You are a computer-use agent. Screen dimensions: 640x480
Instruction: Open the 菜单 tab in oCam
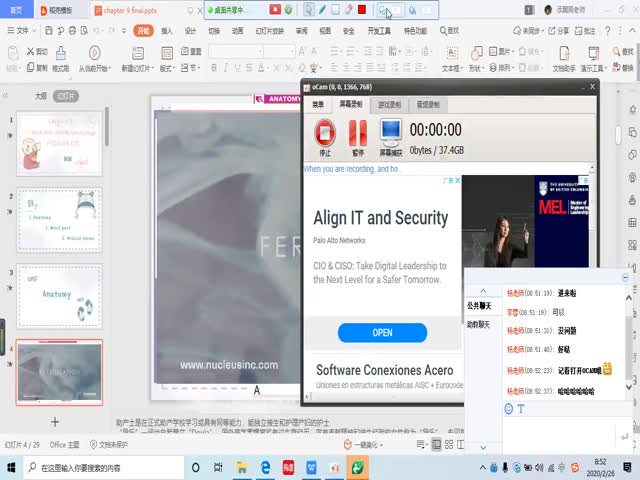click(x=318, y=105)
